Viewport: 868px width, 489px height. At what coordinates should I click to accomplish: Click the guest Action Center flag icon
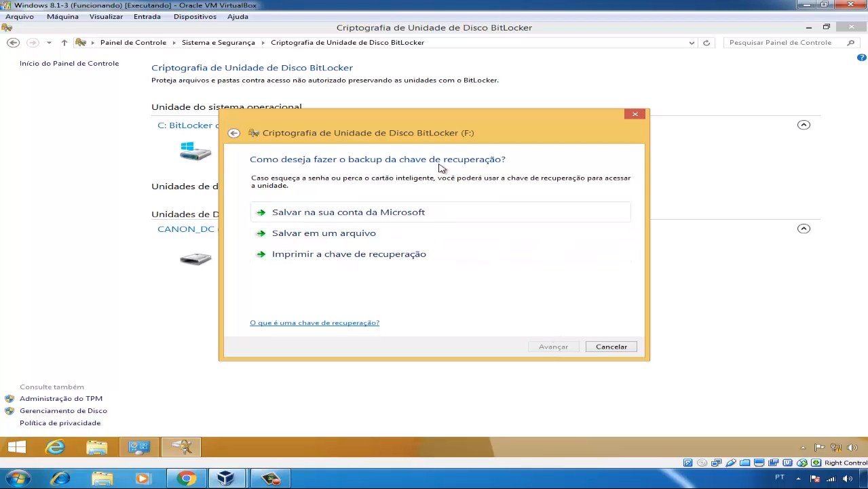(x=819, y=448)
